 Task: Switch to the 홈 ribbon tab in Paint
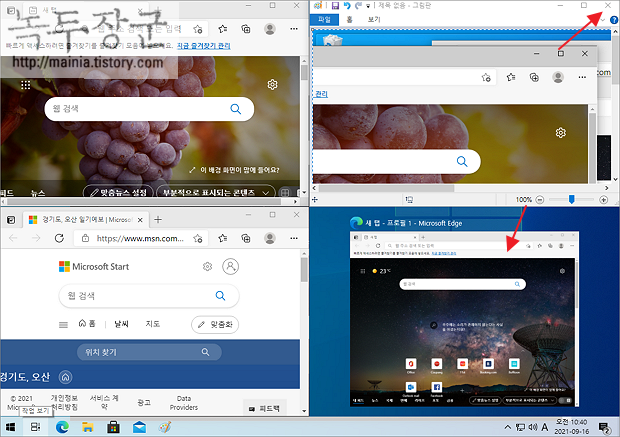tap(350, 19)
